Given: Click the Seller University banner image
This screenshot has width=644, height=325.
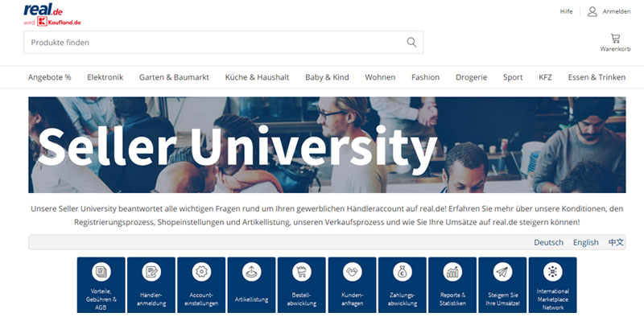Looking at the screenshot, I should [x=327, y=145].
